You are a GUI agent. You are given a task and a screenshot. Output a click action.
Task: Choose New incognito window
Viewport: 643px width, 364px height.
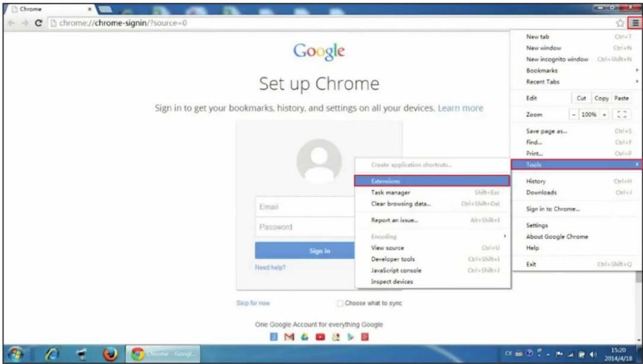coord(577,59)
